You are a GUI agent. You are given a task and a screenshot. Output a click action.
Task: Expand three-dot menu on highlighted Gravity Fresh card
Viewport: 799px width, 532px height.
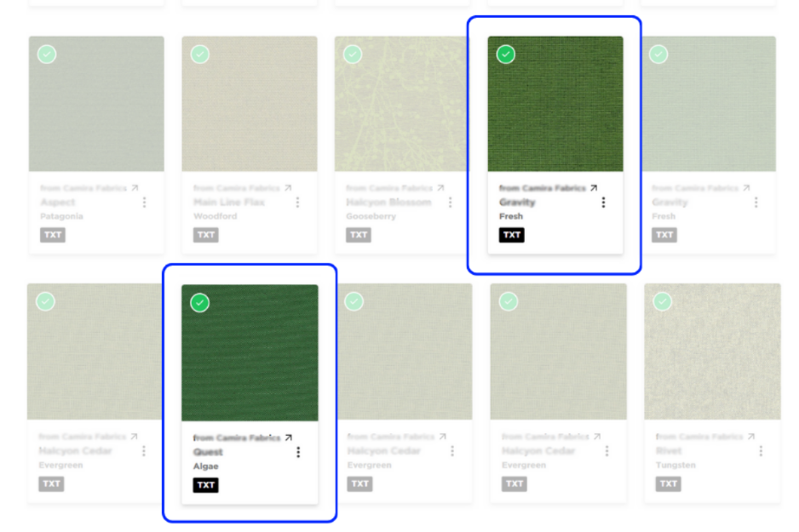coord(603,203)
